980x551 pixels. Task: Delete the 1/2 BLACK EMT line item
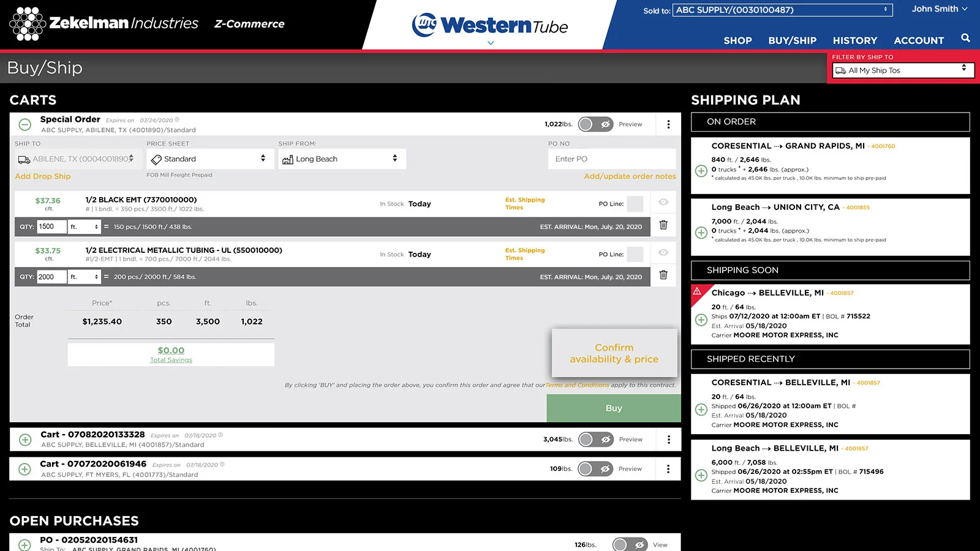point(663,225)
